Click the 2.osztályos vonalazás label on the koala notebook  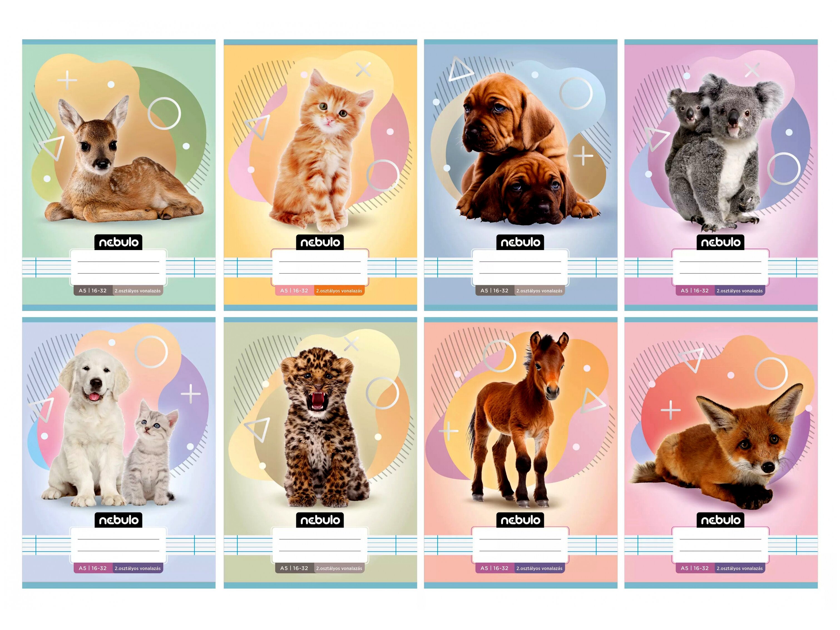(x=740, y=290)
